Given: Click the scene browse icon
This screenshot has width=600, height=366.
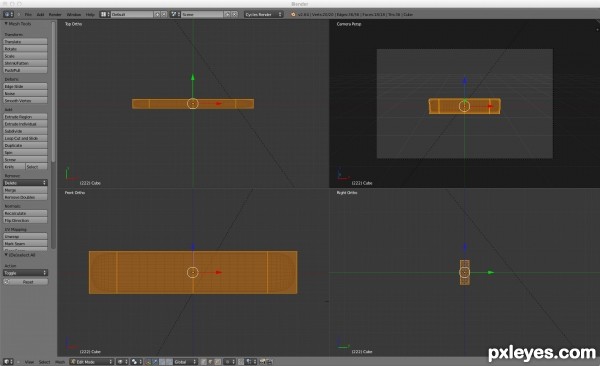Looking at the screenshot, I should [175, 14].
